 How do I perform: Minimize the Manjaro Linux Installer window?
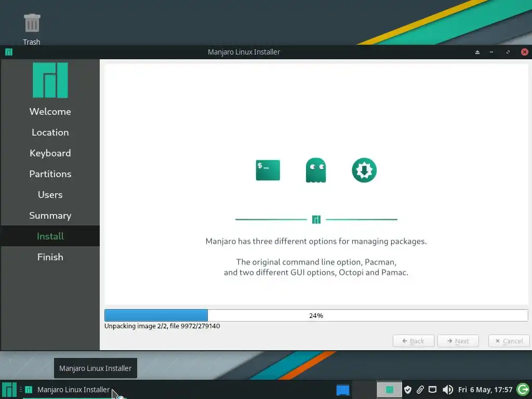click(x=491, y=52)
